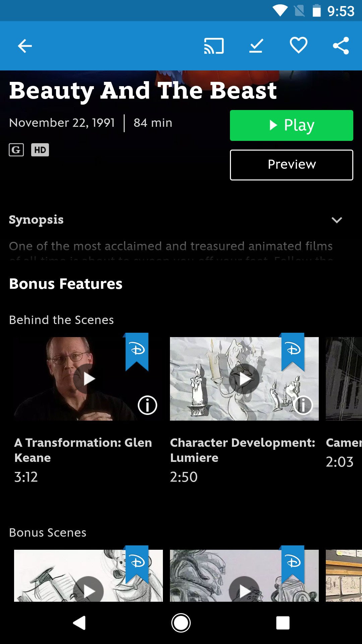Open info for Character Development: Lumiere

pyautogui.click(x=303, y=405)
